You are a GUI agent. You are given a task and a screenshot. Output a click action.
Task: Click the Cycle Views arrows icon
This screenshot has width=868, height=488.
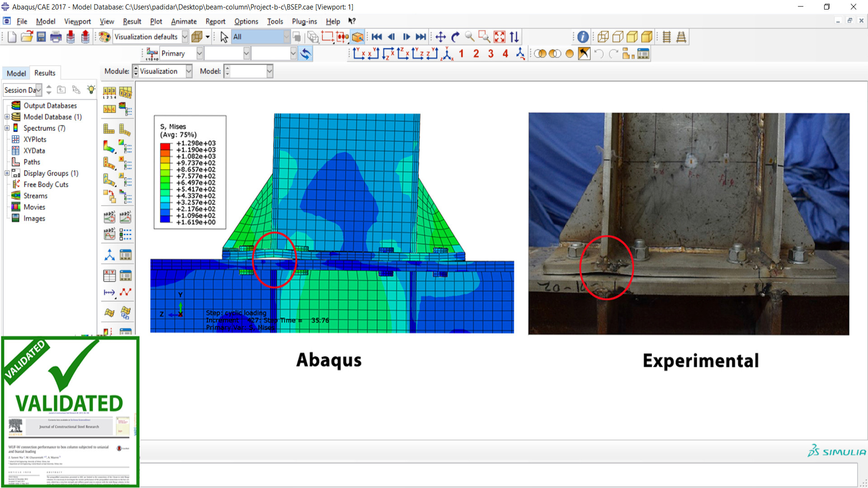pyautogui.click(x=514, y=37)
